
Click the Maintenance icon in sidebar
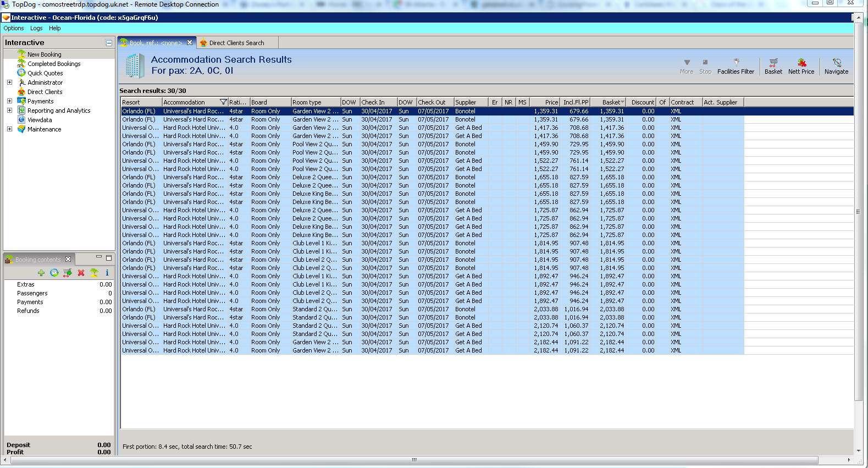pos(21,129)
